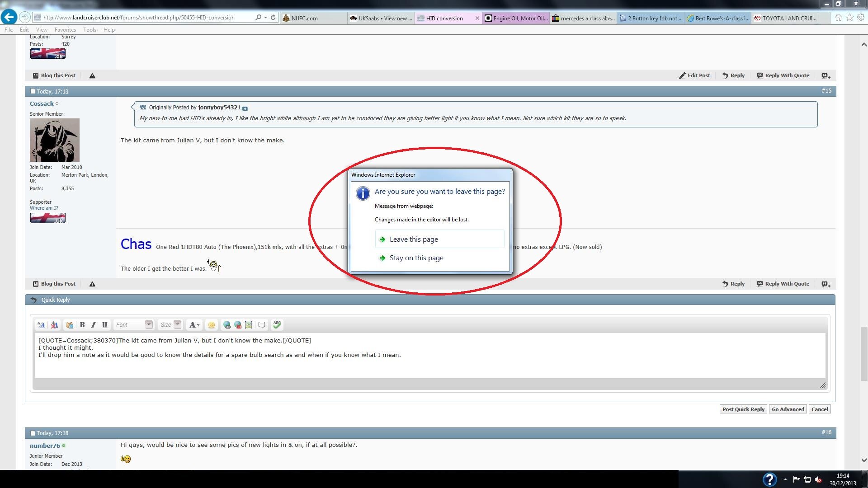
Task: Click the Where am I? link
Action: click(x=44, y=208)
